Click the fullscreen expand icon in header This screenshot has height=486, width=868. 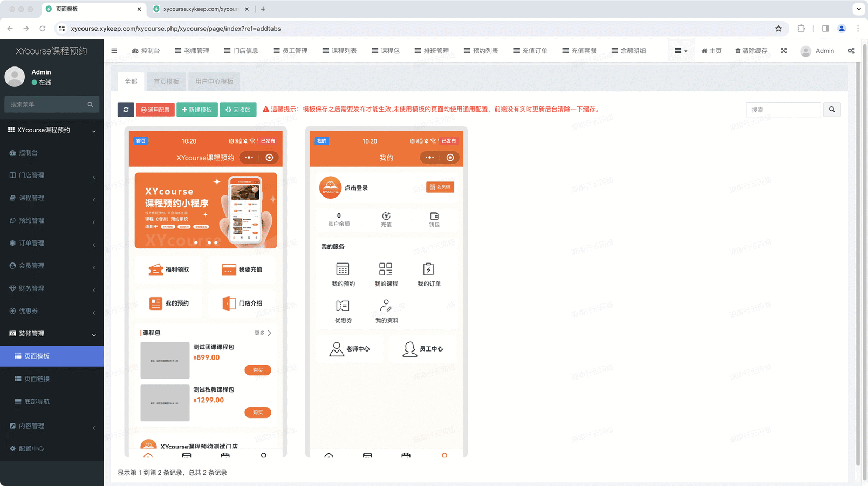pos(783,51)
